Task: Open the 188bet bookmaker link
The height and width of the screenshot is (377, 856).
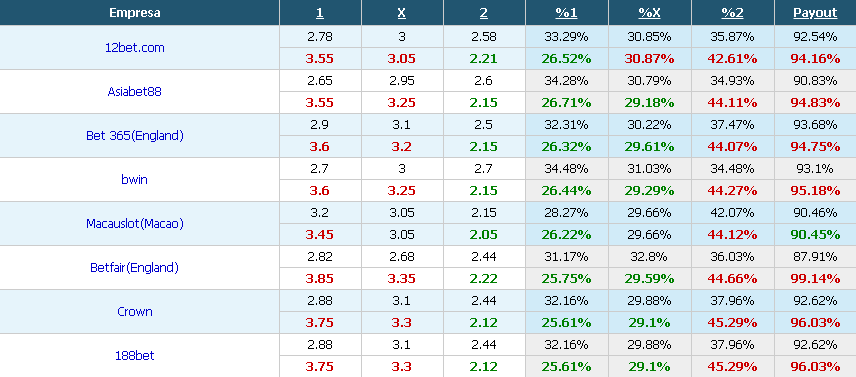Action: (135, 356)
